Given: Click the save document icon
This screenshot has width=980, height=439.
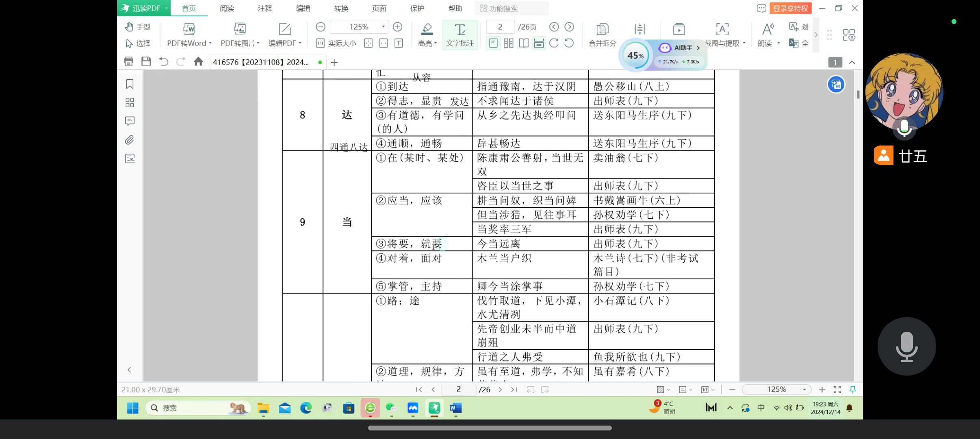Looking at the screenshot, I should (146, 61).
